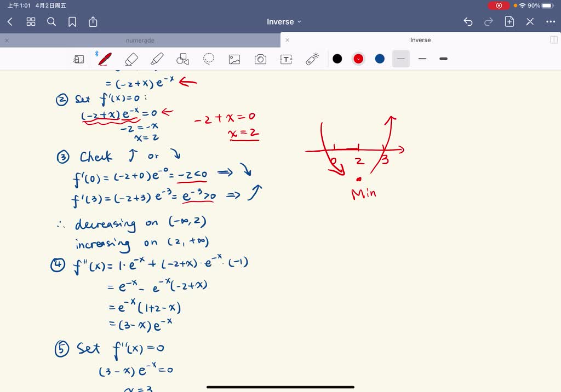Select the fountain pen tool
Viewport: 561px width, 392px height.
coord(105,59)
